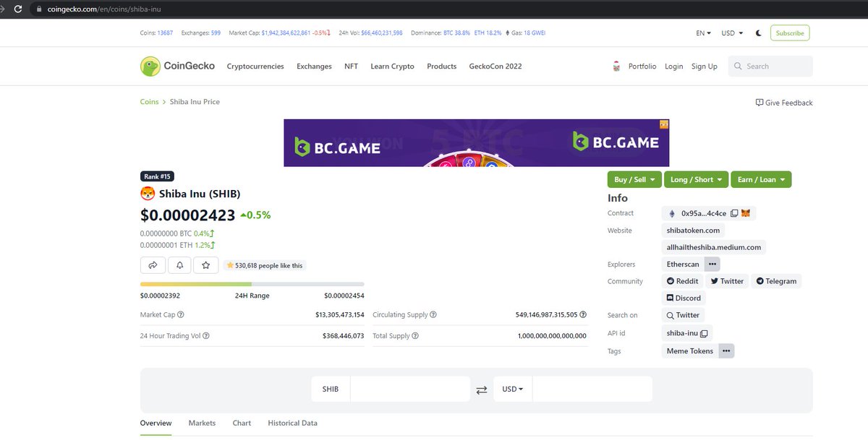
Task: Open the Reddit community link
Action: click(682, 281)
